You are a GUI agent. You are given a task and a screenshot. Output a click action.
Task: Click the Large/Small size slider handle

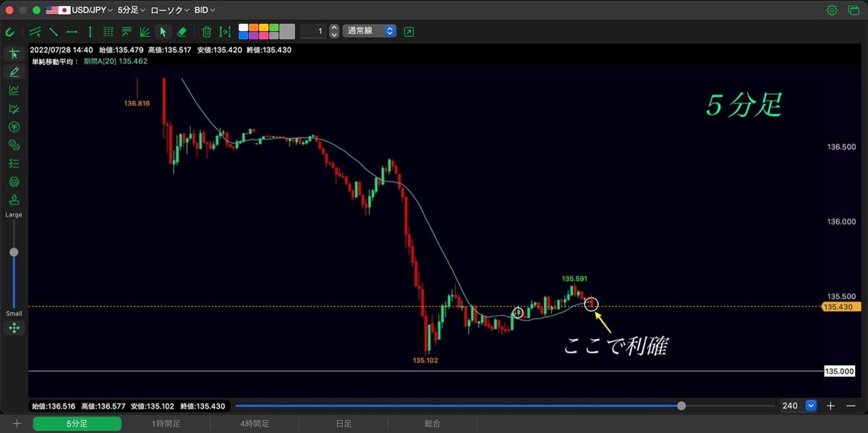[14, 252]
